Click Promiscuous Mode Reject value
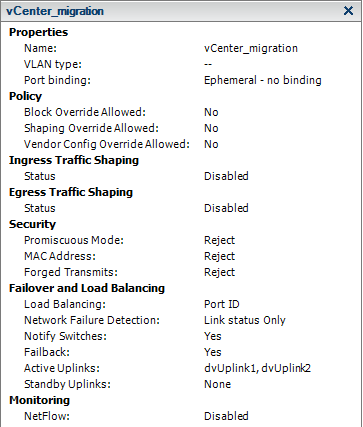Viewport: 363px width, 427px height. click(219, 240)
